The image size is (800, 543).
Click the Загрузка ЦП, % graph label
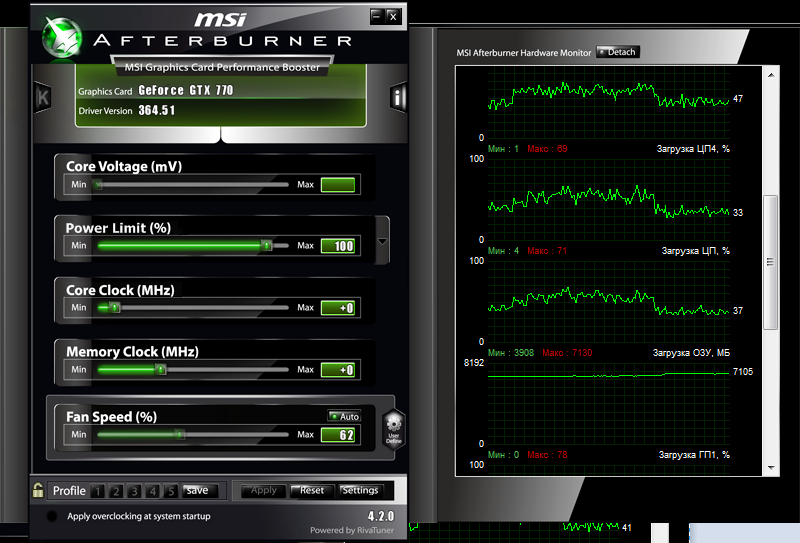(695, 251)
